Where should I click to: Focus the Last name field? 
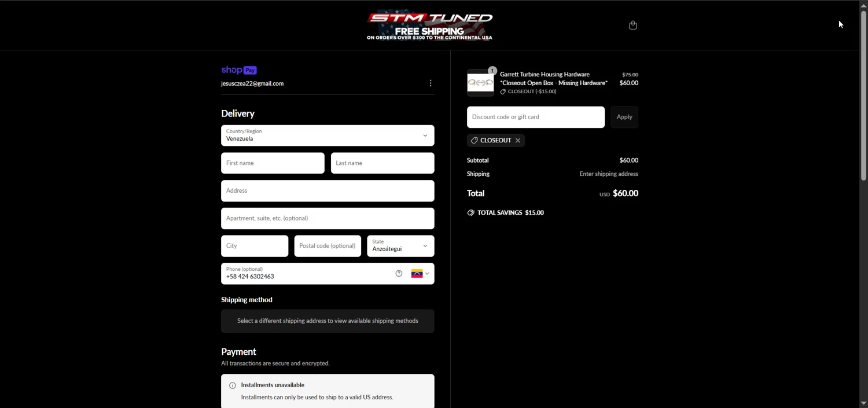tap(382, 163)
